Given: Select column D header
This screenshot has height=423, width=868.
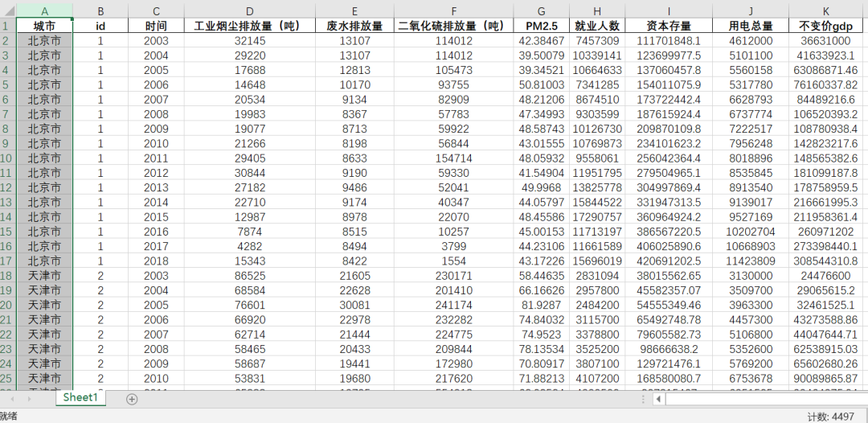Looking at the screenshot, I should pyautogui.click(x=250, y=11).
